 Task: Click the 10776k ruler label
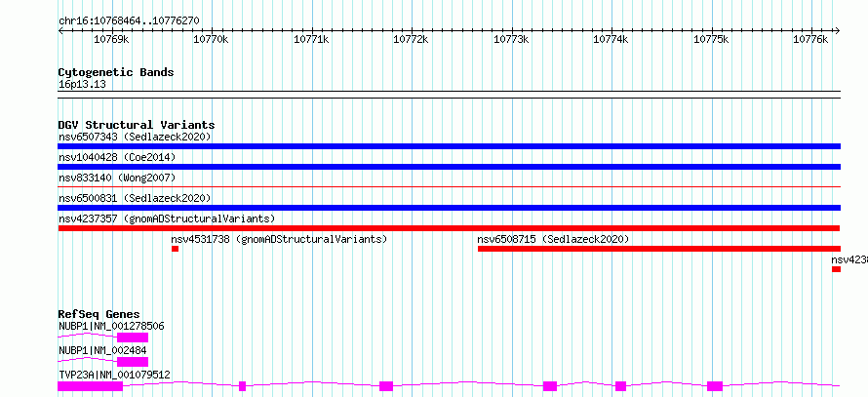(810, 39)
